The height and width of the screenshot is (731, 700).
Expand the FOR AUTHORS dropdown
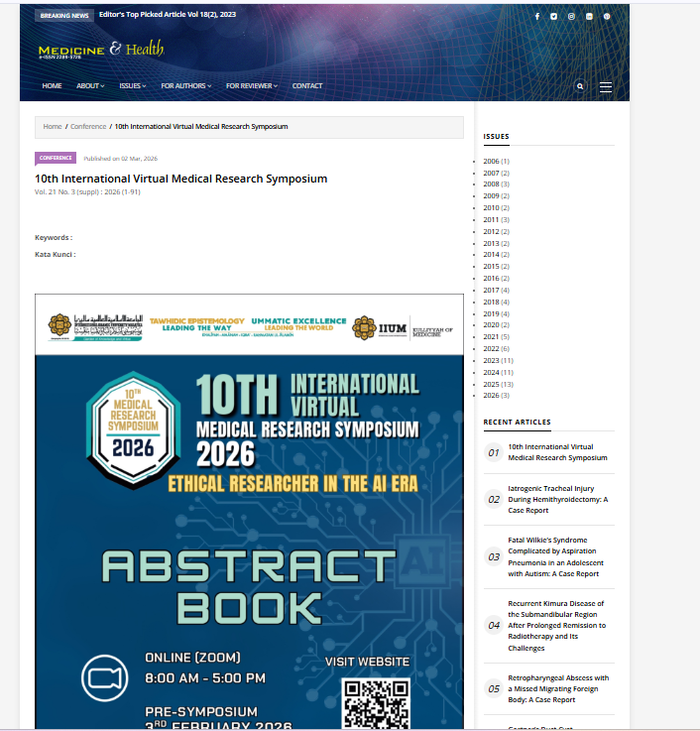pyautogui.click(x=185, y=86)
